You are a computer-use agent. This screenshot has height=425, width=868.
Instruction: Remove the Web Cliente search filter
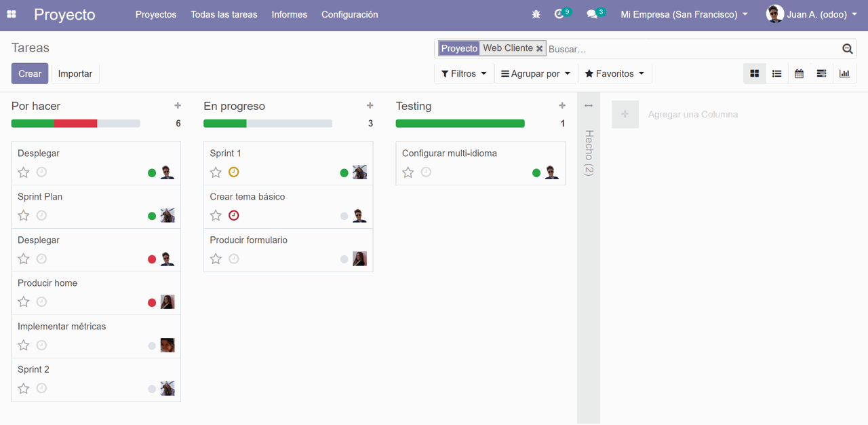[x=539, y=48]
